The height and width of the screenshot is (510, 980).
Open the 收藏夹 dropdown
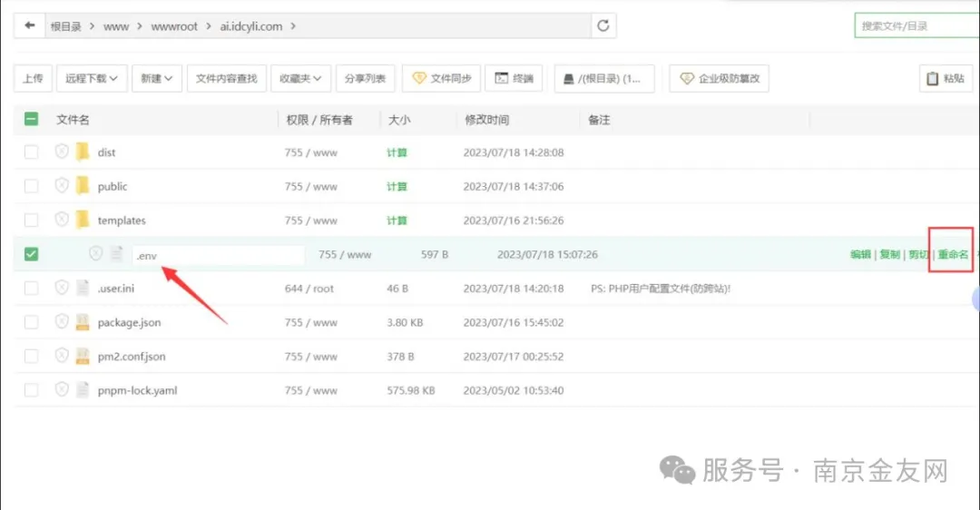click(300, 78)
